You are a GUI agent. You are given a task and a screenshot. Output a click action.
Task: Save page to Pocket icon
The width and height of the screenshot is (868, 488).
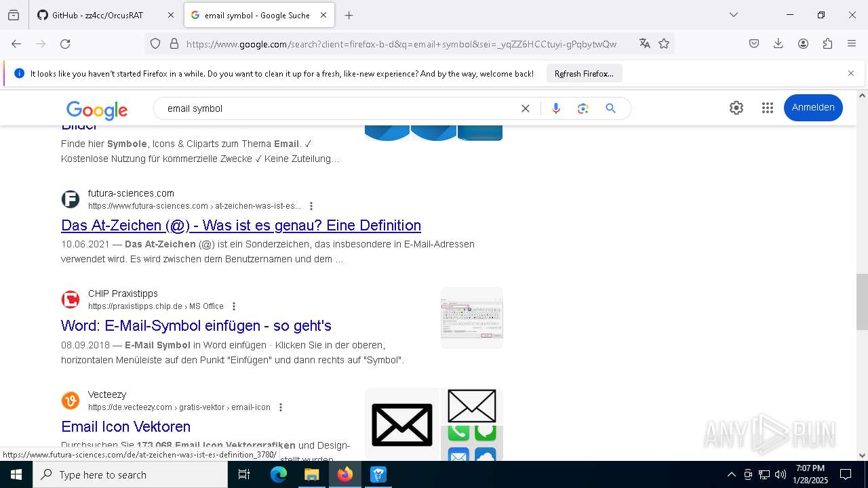(754, 43)
